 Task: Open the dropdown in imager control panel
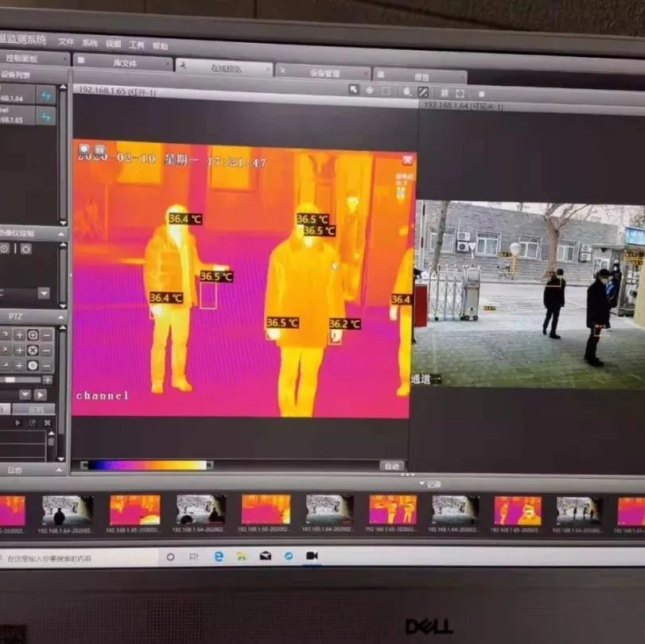tap(44, 293)
